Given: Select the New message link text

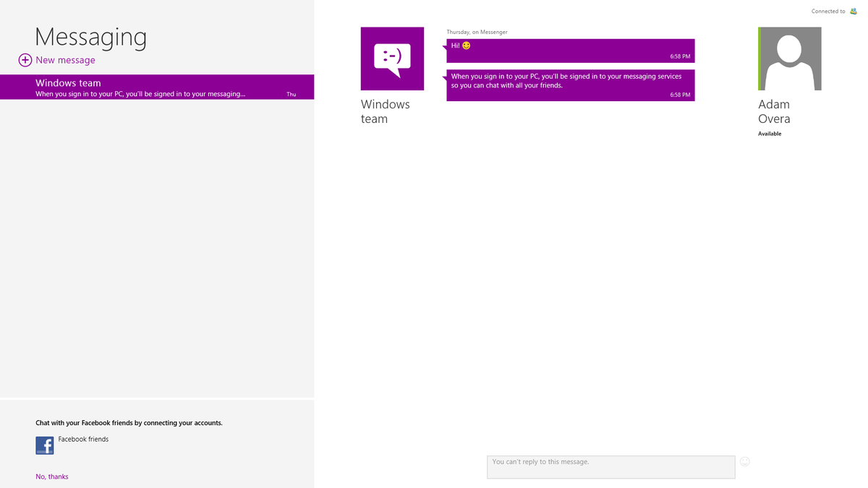Looking at the screenshot, I should coord(64,60).
